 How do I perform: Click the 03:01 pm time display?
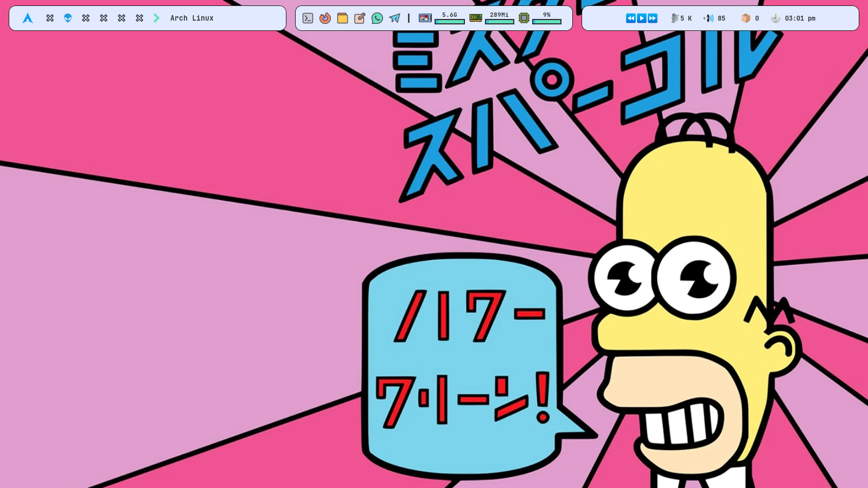pyautogui.click(x=800, y=18)
